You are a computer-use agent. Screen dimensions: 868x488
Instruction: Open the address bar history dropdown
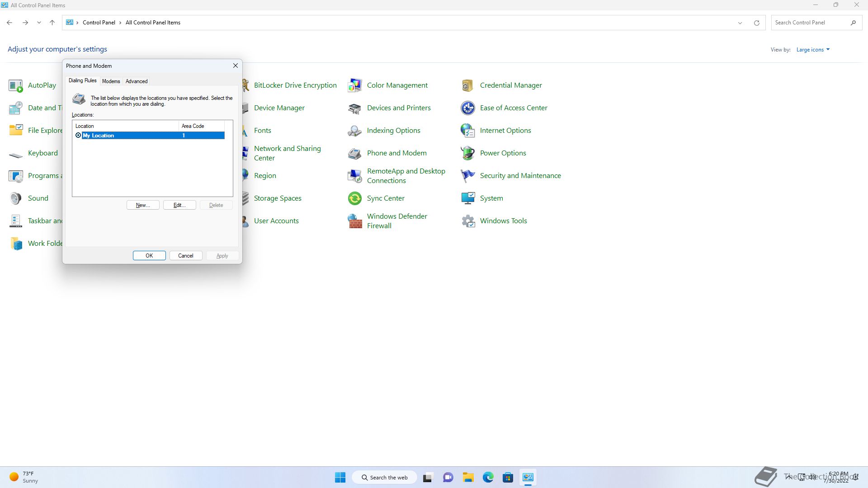tap(740, 23)
